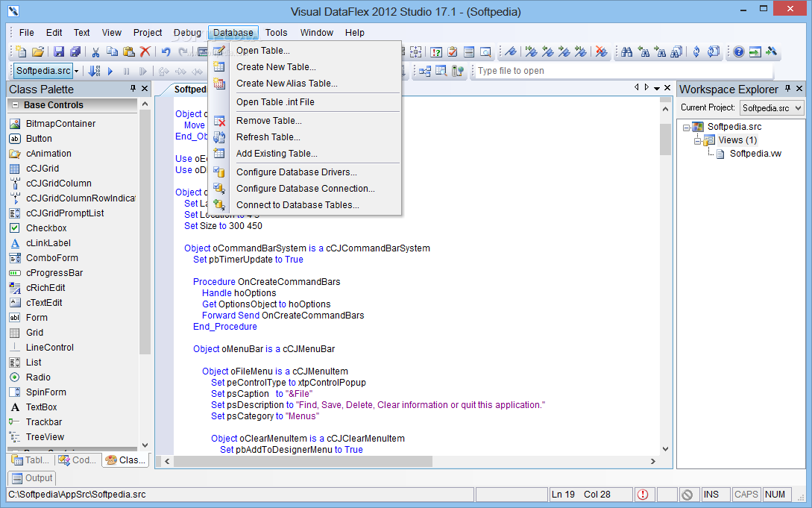
Task: Click the red and green !? toolbar icon
Action: [x=436, y=51]
